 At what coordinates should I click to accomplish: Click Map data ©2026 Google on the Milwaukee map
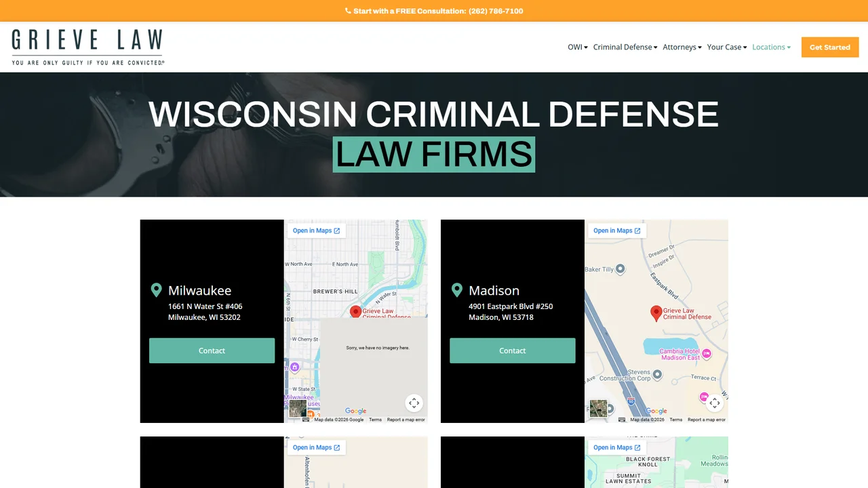coord(339,420)
